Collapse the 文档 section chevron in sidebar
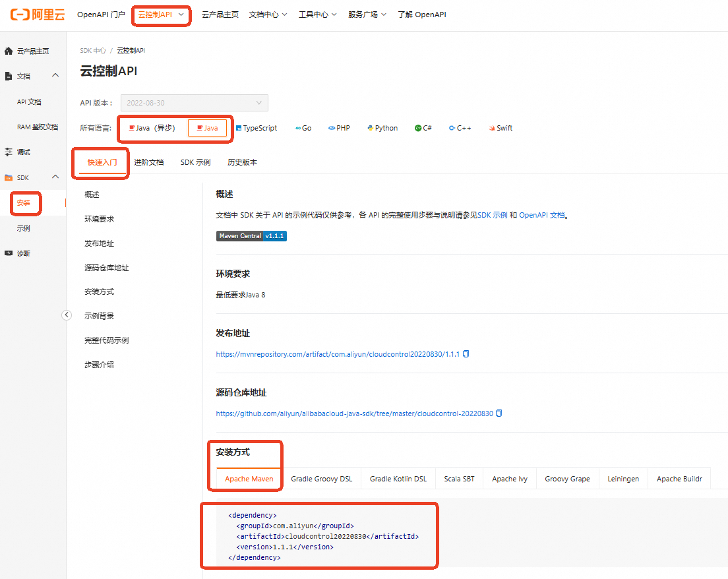This screenshot has height=579, width=728. click(55, 75)
